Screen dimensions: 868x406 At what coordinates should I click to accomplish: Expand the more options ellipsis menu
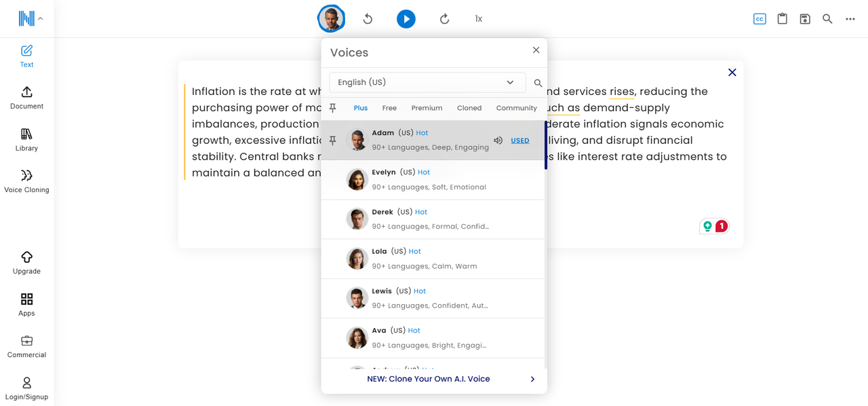(x=850, y=18)
